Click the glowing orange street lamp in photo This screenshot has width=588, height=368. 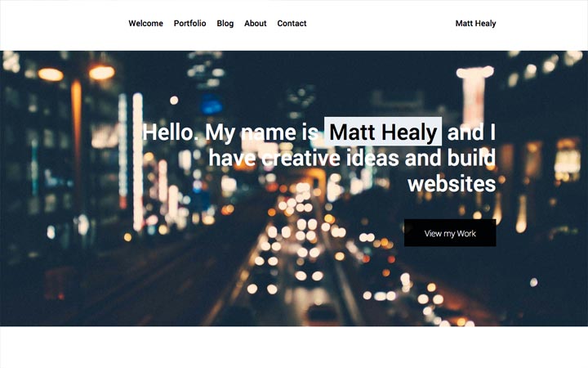point(101,72)
